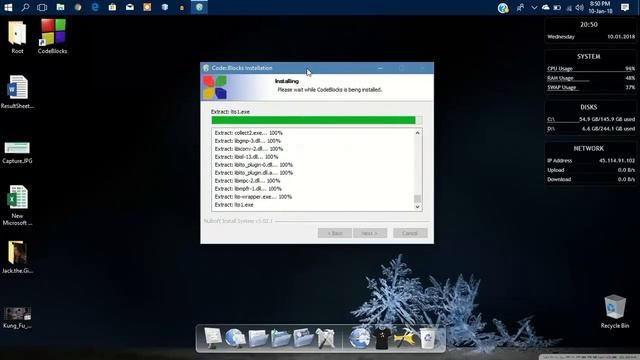Select the Capture.JPG desktop file
Viewport: 640px width, 360px height.
point(17,152)
